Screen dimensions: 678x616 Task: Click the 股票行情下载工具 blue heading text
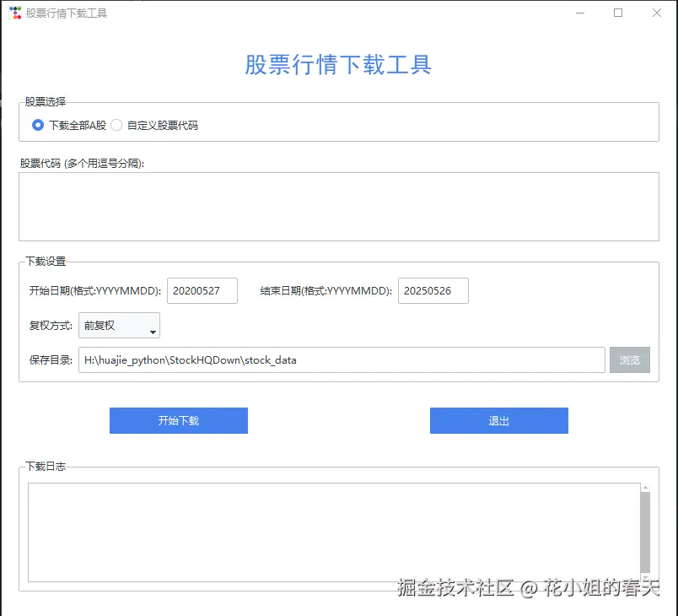338,65
